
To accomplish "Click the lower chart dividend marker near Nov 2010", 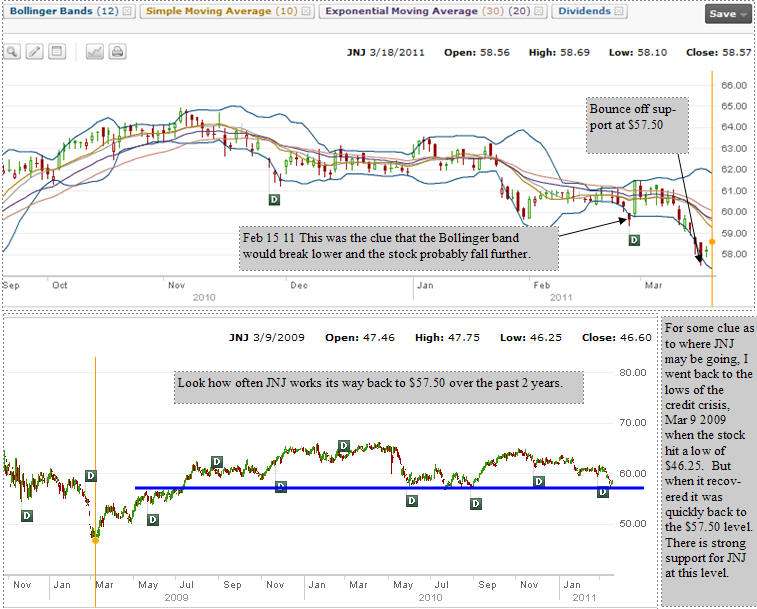I will [539, 481].
